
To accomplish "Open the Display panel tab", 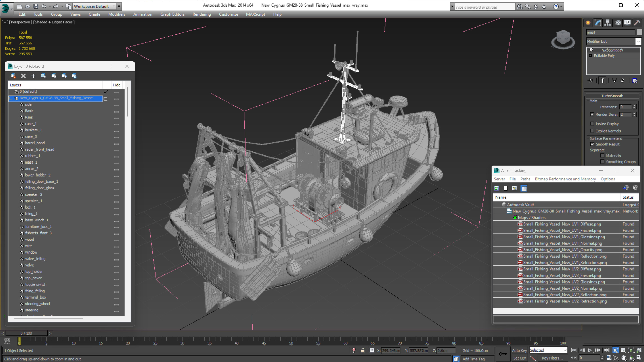I will click(x=627, y=23).
